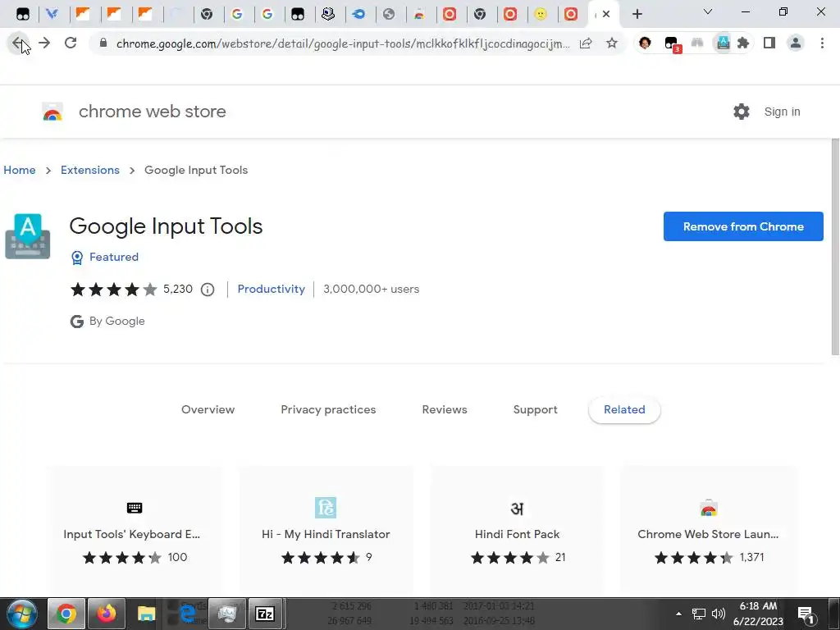The width and height of the screenshot is (840, 630).
Task: Click the share this page icon
Action: tap(586, 43)
